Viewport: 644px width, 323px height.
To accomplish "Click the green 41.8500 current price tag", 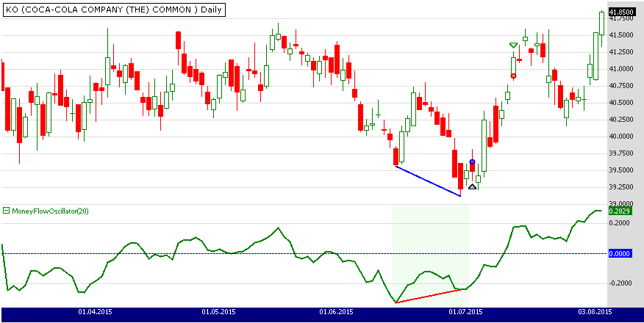I will click(x=622, y=12).
